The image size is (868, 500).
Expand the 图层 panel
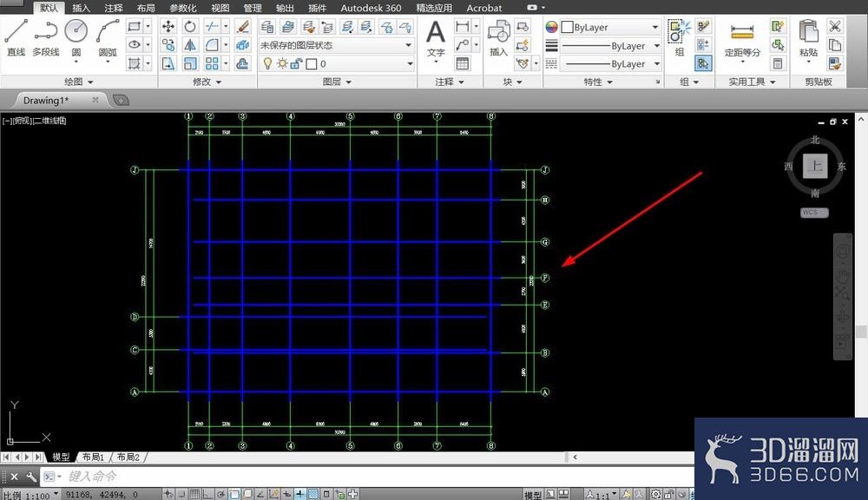tap(337, 82)
